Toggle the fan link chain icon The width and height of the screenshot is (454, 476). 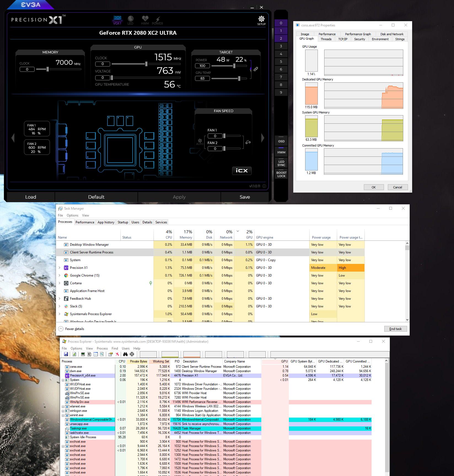tap(248, 142)
